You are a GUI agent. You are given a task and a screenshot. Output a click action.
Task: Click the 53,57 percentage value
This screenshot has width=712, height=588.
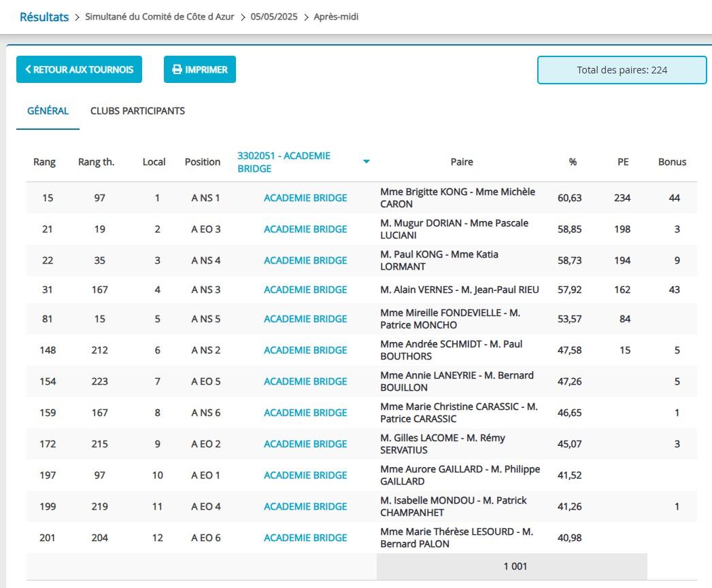point(569,319)
